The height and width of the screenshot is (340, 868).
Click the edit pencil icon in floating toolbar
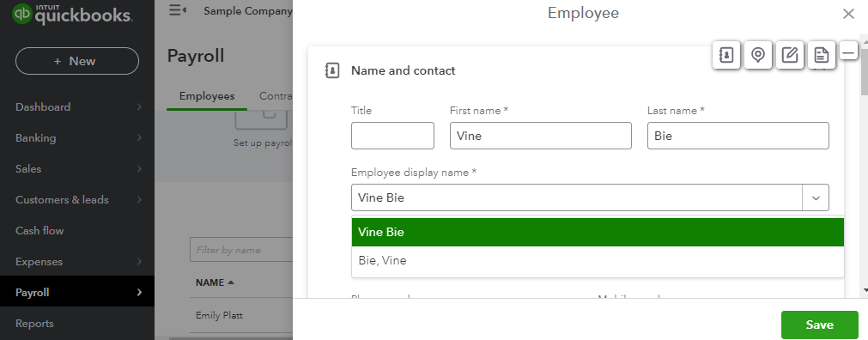(x=789, y=55)
